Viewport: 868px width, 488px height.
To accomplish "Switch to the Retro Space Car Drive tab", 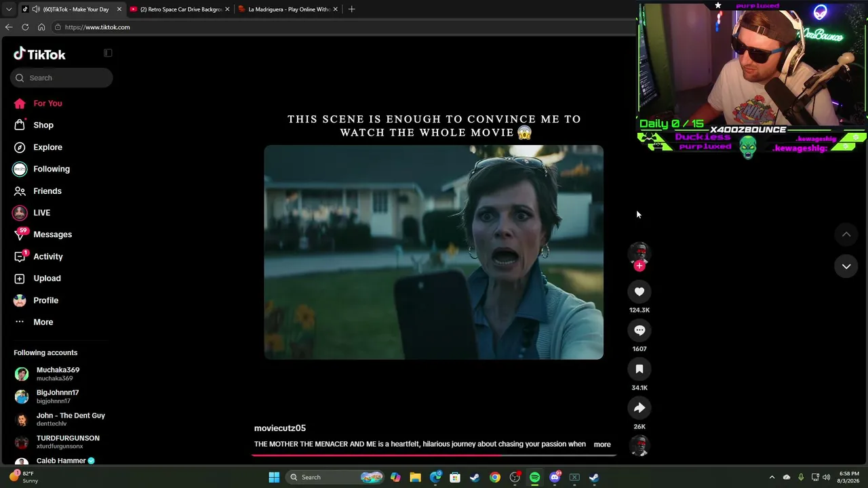I will tap(181, 9).
